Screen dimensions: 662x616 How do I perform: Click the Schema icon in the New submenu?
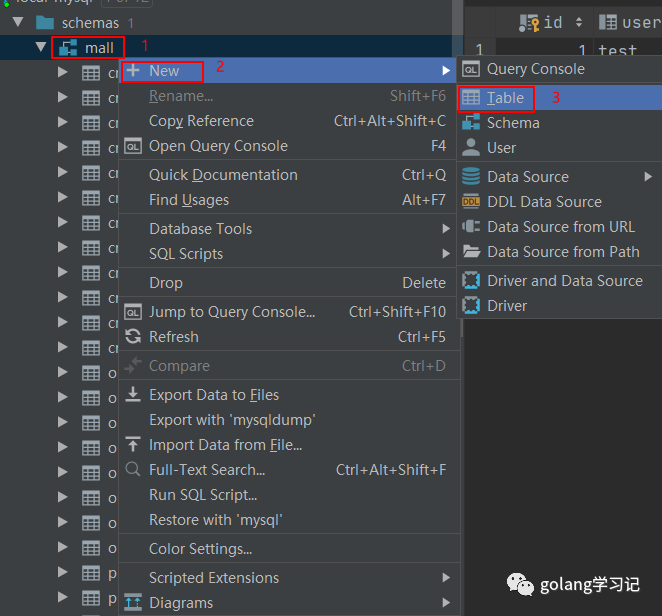coord(471,123)
